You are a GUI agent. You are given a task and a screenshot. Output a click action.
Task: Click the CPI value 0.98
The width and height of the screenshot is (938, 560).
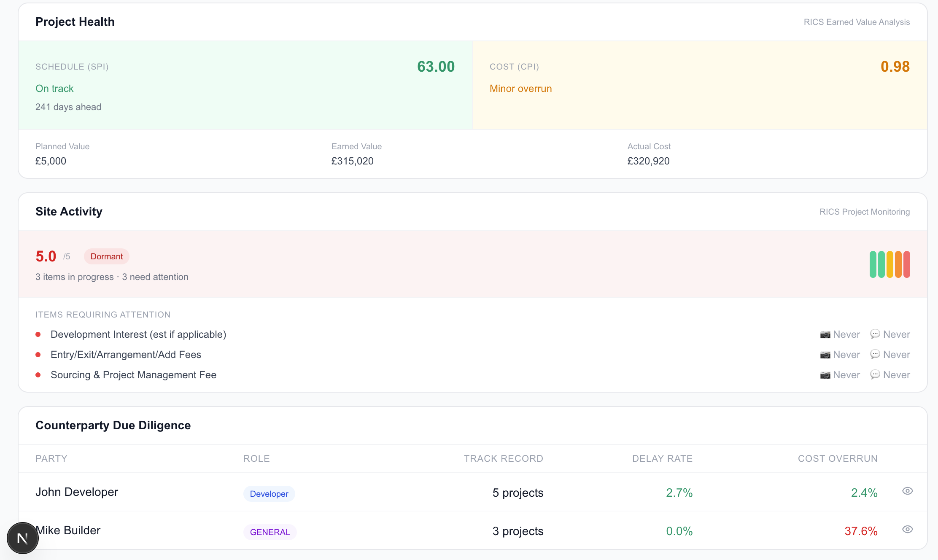(x=896, y=66)
